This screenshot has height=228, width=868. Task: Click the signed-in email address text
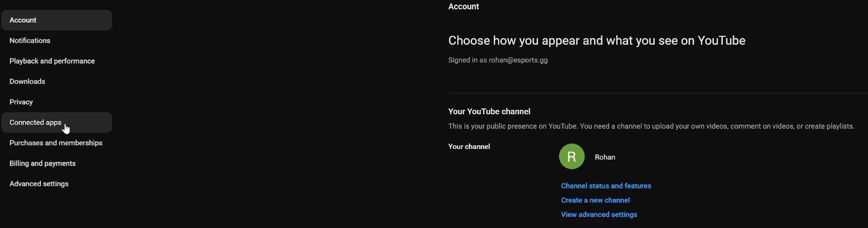coord(518,60)
